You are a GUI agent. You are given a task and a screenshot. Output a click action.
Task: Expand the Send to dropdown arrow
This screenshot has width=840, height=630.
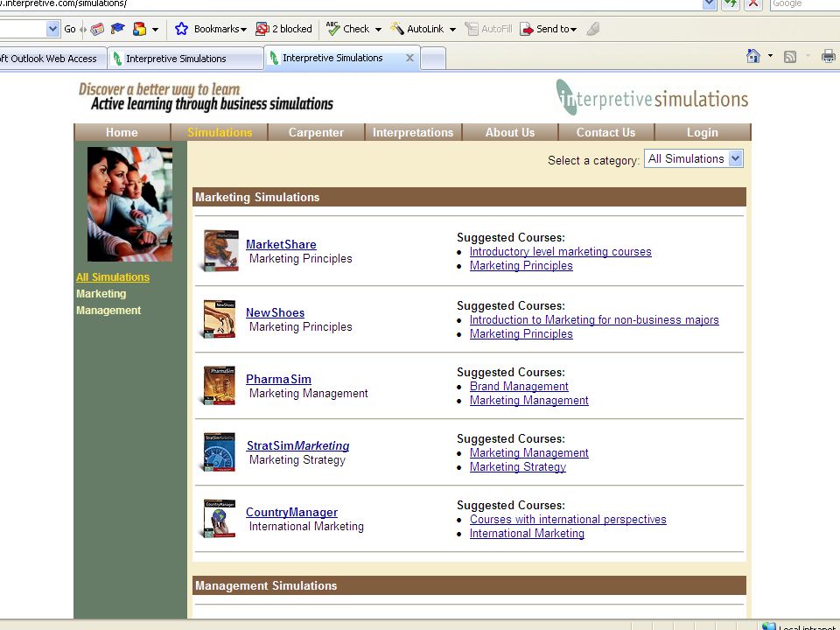(x=574, y=30)
